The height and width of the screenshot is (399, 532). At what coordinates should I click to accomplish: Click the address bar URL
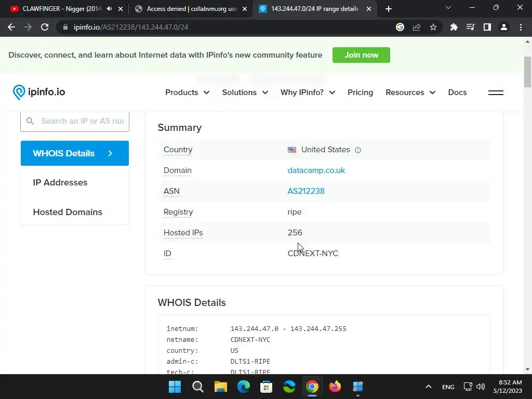pyautogui.click(x=130, y=27)
